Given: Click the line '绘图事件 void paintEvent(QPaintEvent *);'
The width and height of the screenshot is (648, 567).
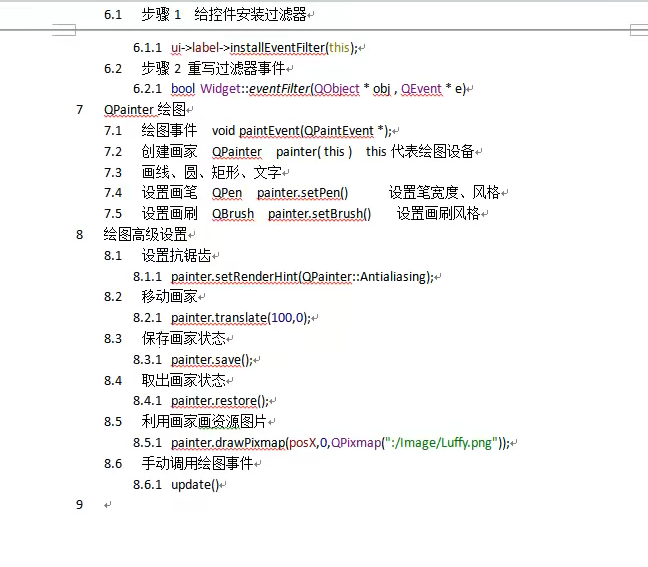Looking at the screenshot, I should [x=266, y=131].
